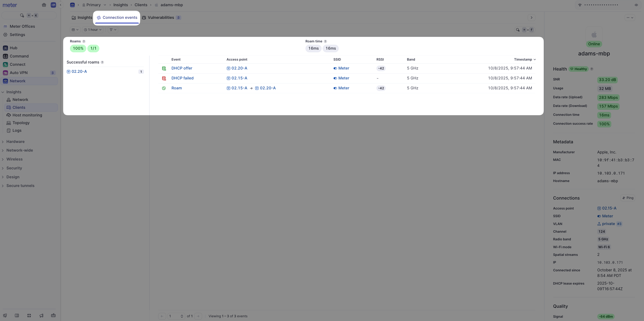Toggle the password visibility eye icon
Viewport: 644px width, 321px height.
(x=636, y=5)
